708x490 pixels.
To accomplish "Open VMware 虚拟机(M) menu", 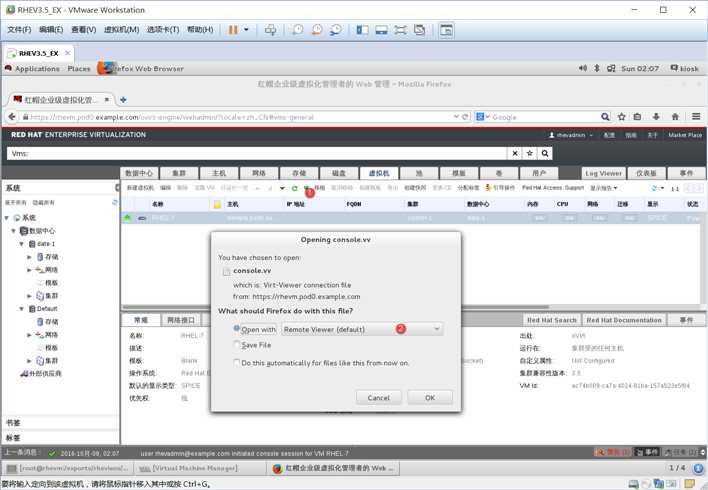I will point(121,30).
